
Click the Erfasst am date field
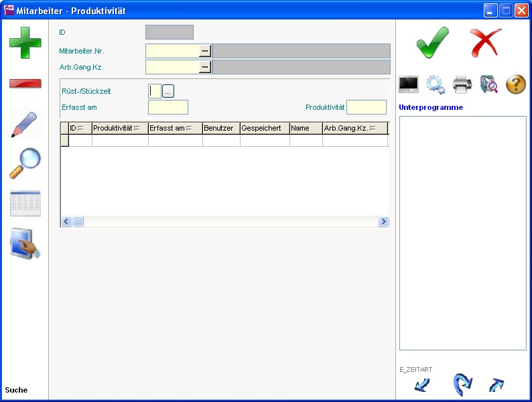[x=168, y=107]
